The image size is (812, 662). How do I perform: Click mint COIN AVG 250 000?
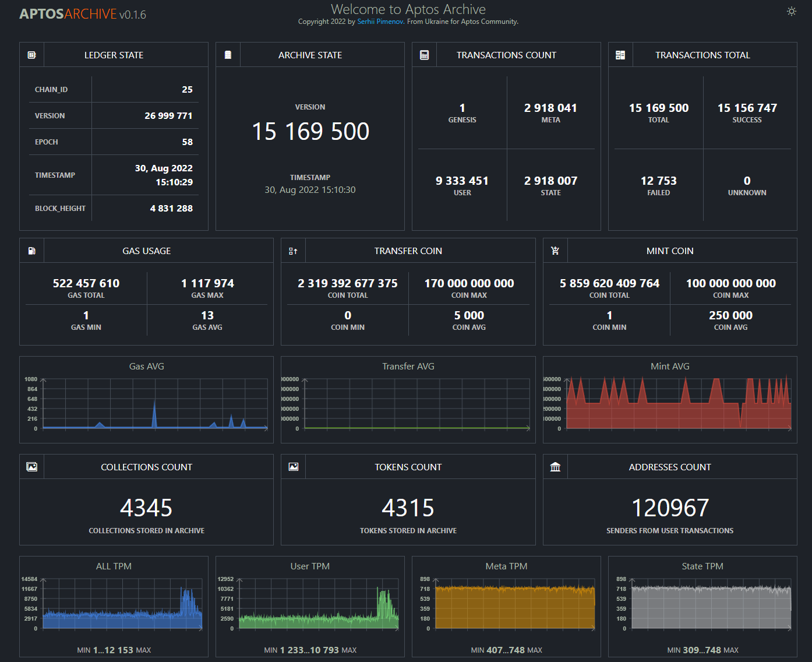point(730,315)
